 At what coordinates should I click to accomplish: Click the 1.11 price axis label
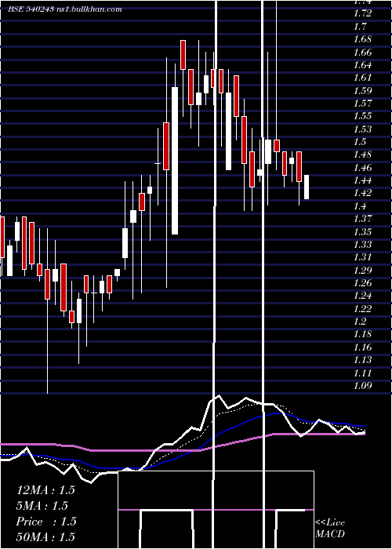click(362, 373)
